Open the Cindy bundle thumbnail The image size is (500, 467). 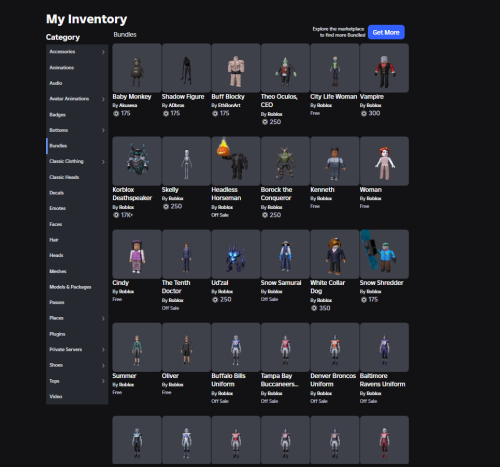click(137, 254)
